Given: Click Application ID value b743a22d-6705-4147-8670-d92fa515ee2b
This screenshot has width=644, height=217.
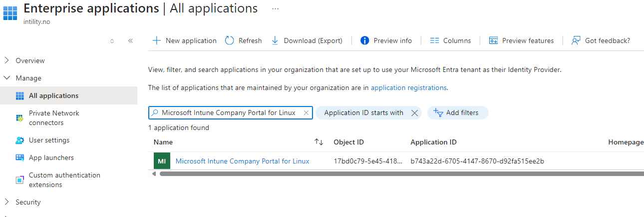Looking at the screenshot, I should coord(477,161).
